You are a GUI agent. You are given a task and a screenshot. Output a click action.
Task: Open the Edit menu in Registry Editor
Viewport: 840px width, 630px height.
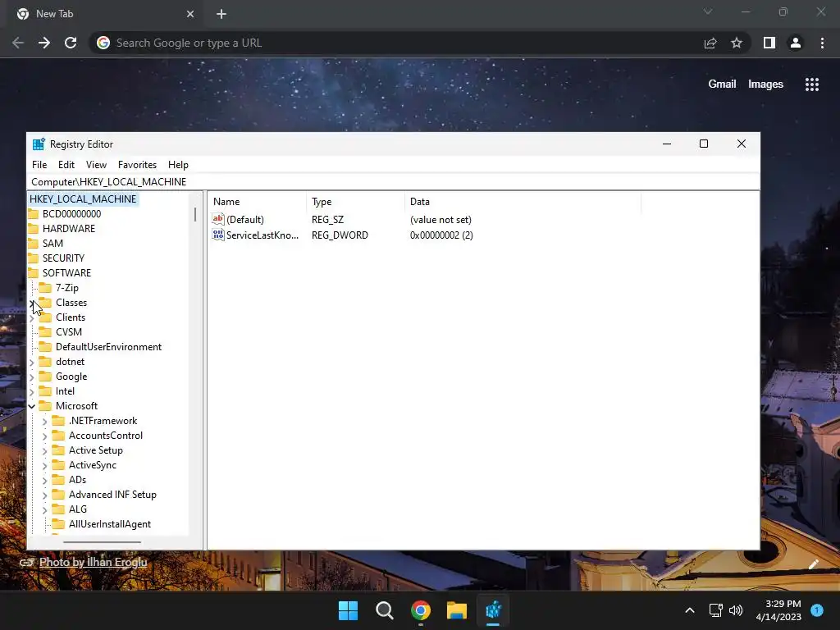[66, 164]
